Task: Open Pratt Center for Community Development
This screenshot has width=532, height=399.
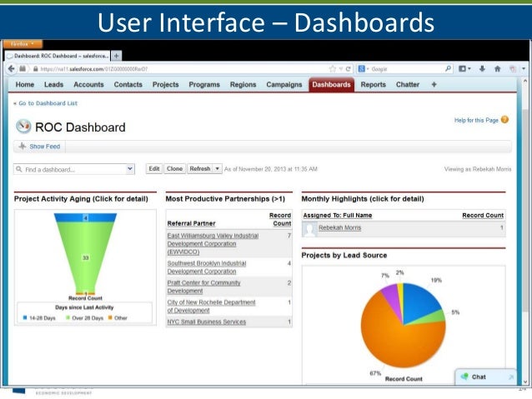Action: point(203,287)
